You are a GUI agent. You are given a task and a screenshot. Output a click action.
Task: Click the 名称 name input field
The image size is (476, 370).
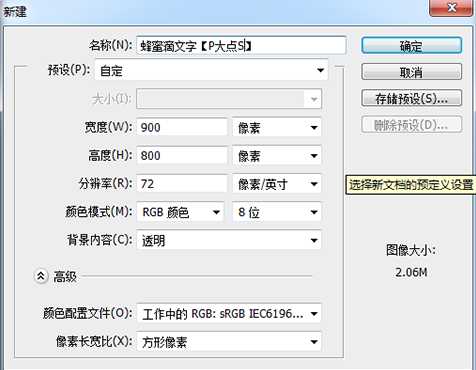coord(241,46)
